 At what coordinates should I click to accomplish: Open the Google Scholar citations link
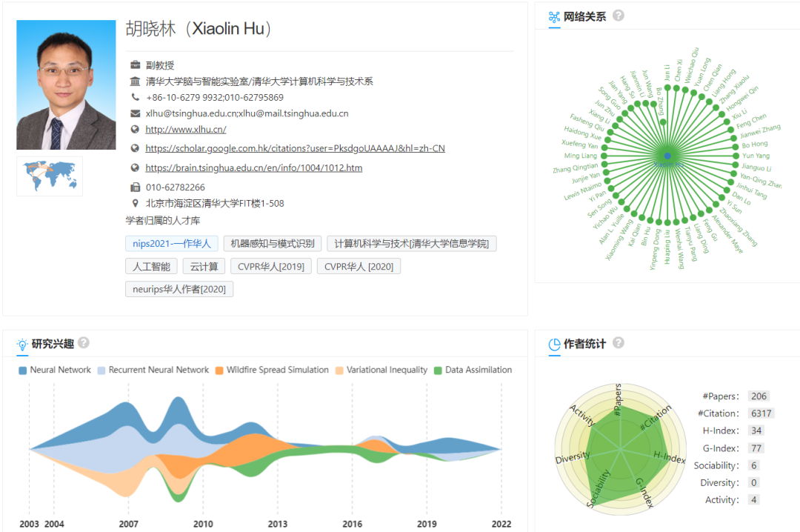[x=295, y=149]
